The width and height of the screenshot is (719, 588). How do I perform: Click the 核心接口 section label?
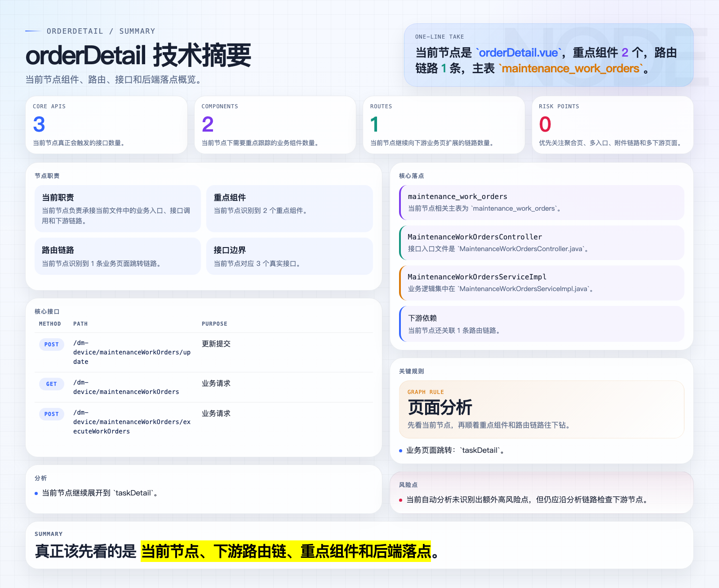click(47, 311)
